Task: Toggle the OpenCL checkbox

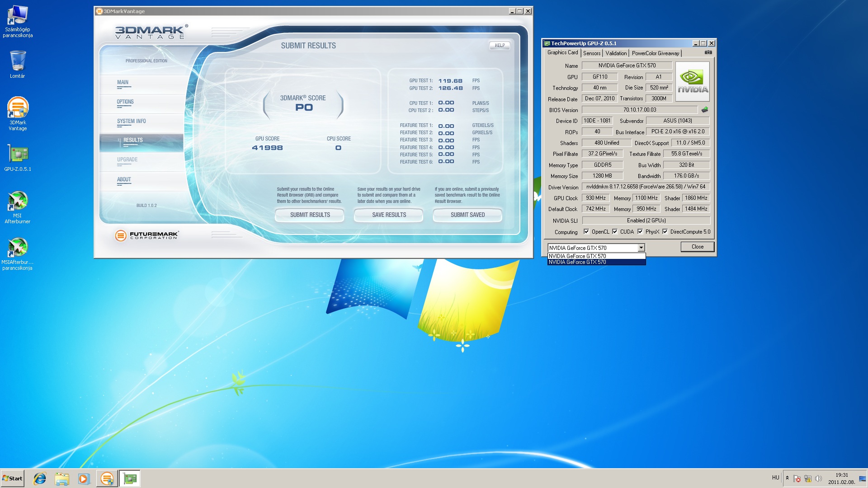Action: coord(586,232)
